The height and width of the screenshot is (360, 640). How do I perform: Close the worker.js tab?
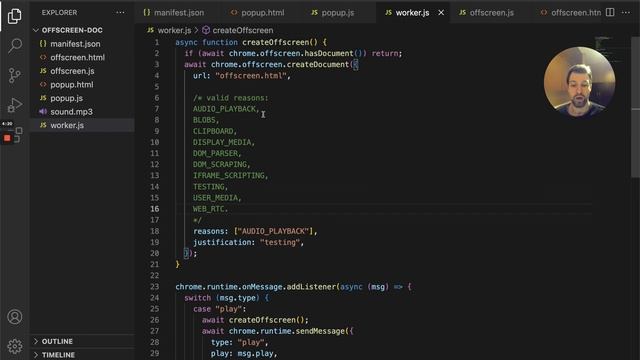[441, 13]
